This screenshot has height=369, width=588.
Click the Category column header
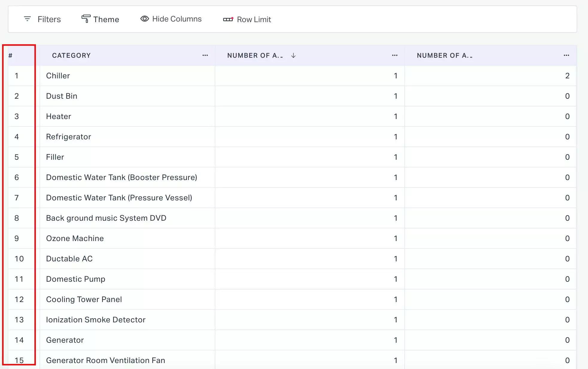pyautogui.click(x=71, y=55)
